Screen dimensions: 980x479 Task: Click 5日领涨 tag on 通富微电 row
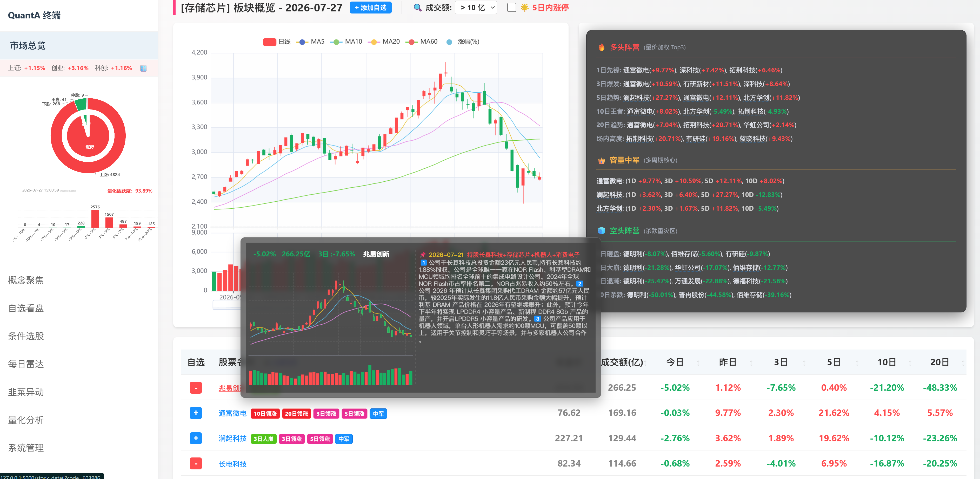click(x=354, y=414)
